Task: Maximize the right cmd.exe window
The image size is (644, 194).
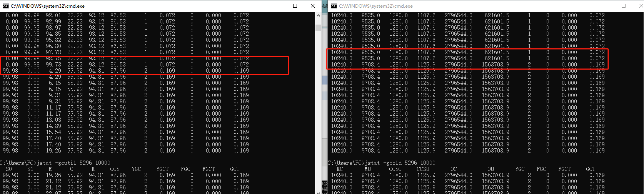Action: point(624,6)
